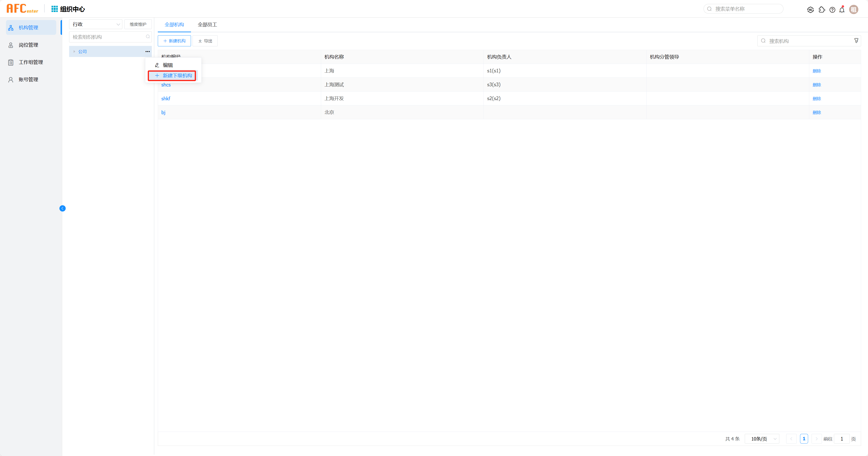Expand the 公司 tree node
The image size is (868, 456).
[x=74, y=52]
